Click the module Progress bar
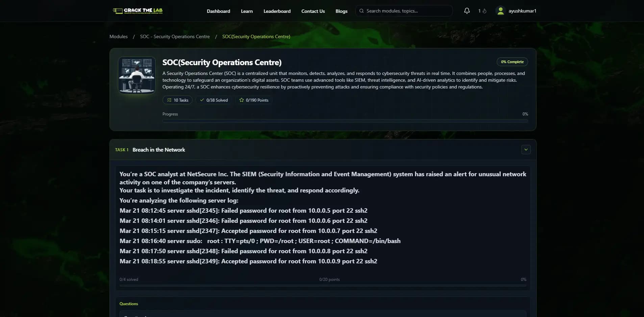 click(x=345, y=121)
